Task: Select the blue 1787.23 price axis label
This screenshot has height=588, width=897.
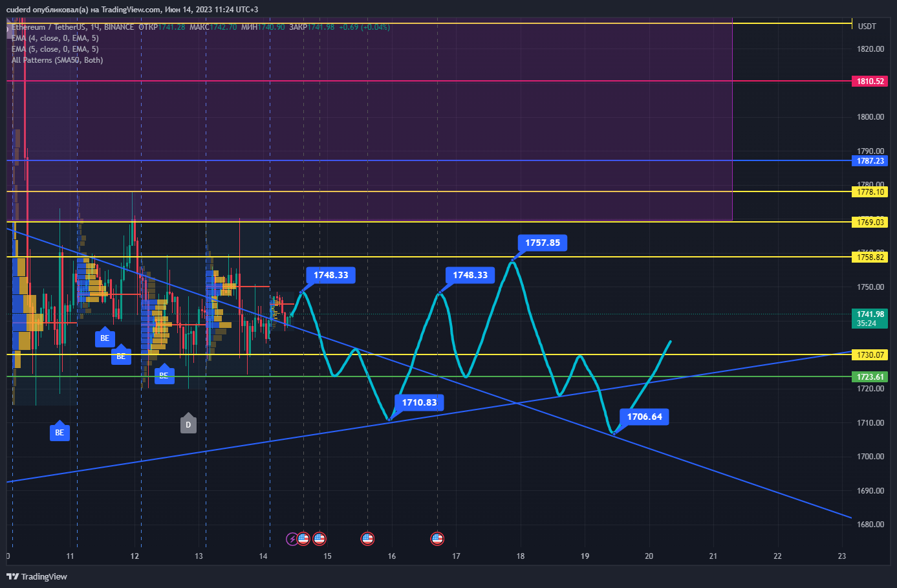Action: tap(870, 161)
